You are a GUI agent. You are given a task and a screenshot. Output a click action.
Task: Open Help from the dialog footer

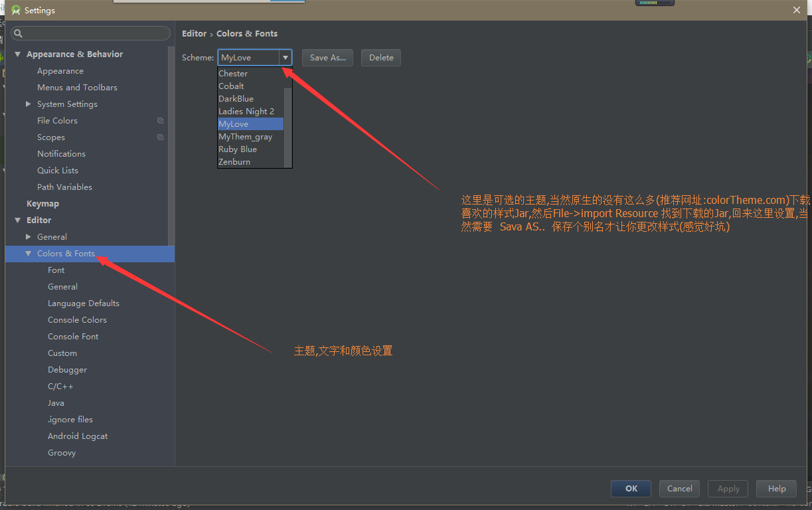777,489
